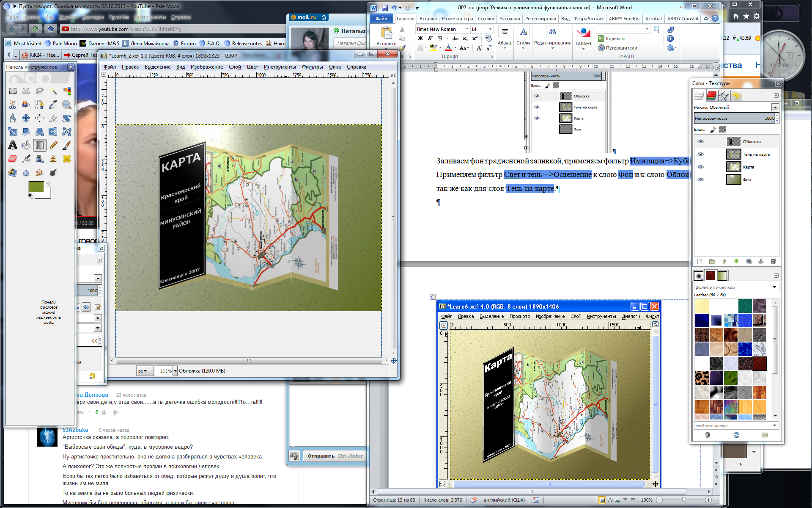The image size is (812, 508).
Task: Click the Путеводители button in Word ribbon
Action: 618,48
